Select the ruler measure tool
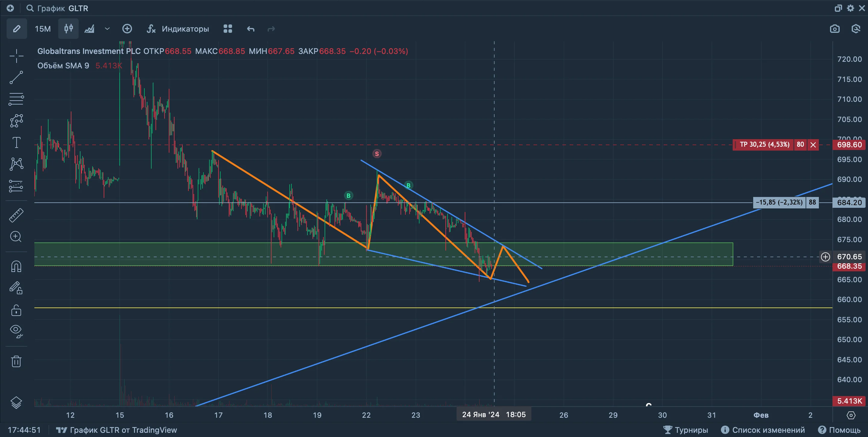Viewport: 868px width, 437px height. [x=16, y=215]
